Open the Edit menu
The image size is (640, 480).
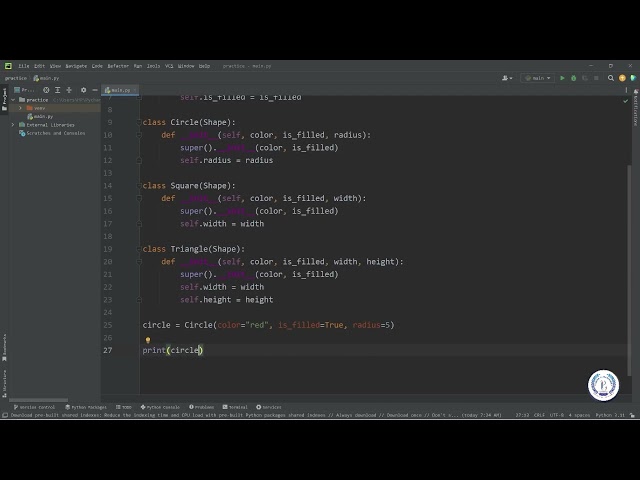39,66
